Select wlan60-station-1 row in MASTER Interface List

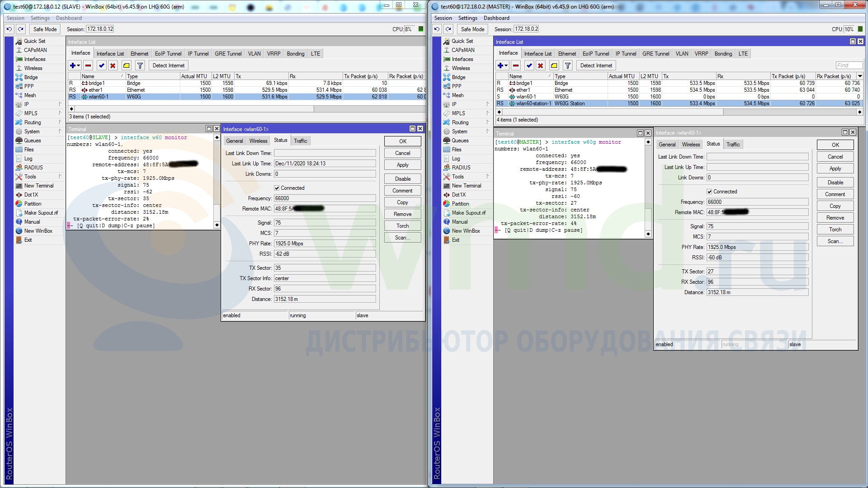tap(679, 103)
